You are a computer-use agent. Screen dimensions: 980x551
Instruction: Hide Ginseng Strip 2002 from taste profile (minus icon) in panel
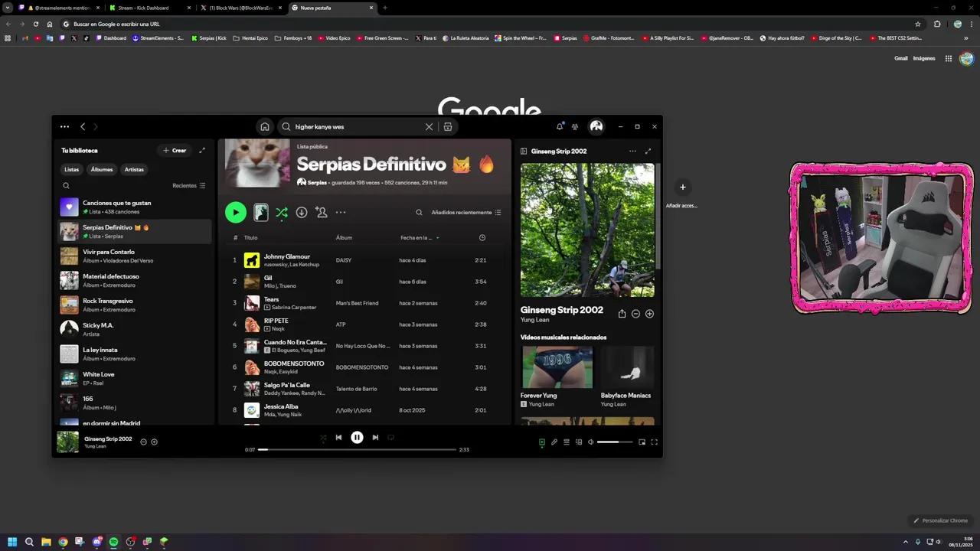coord(635,314)
